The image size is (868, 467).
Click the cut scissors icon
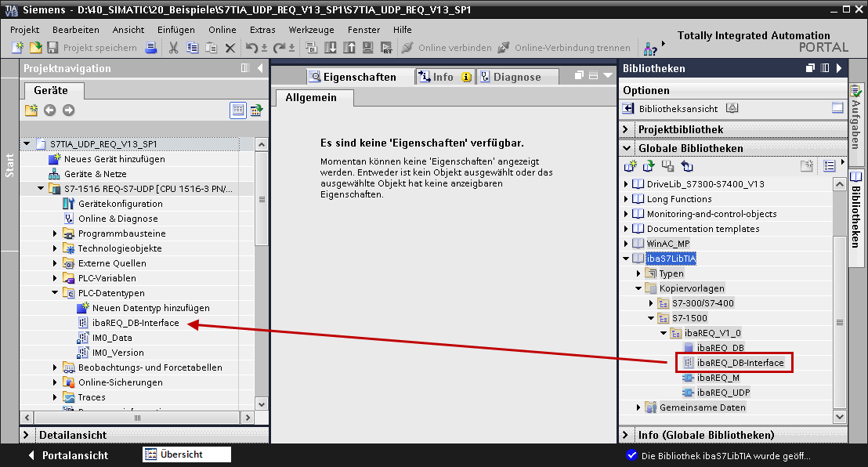click(x=173, y=48)
